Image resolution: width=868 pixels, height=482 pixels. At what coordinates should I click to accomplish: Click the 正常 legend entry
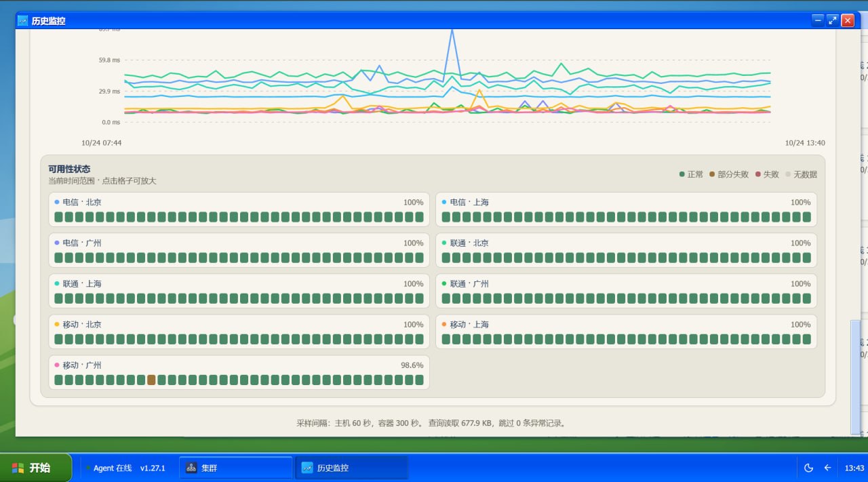691,174
